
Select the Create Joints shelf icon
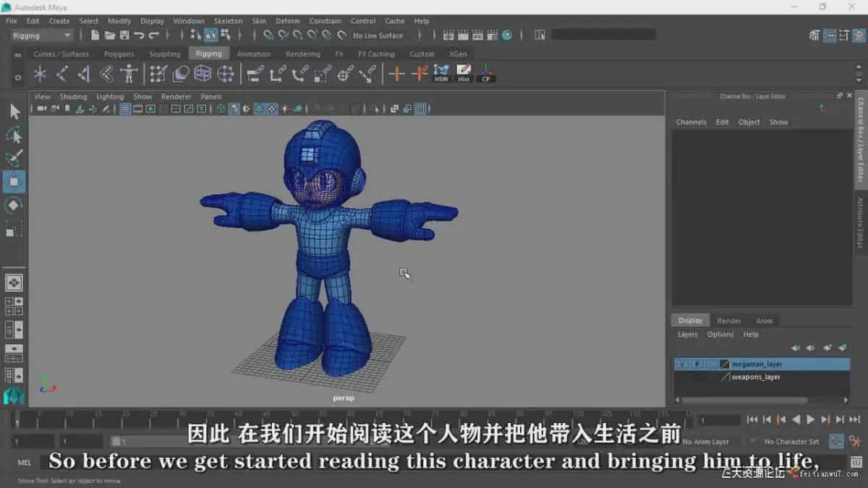[x=63, y=74]
